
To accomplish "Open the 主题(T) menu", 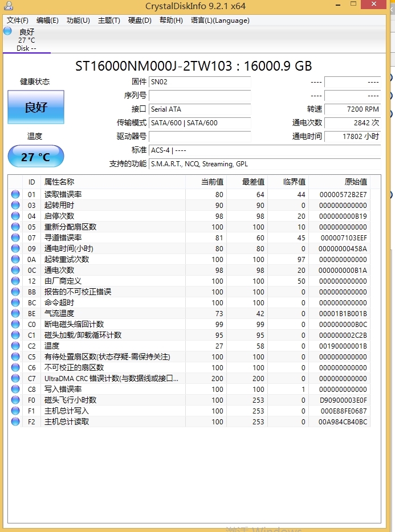I will point(109,21).
